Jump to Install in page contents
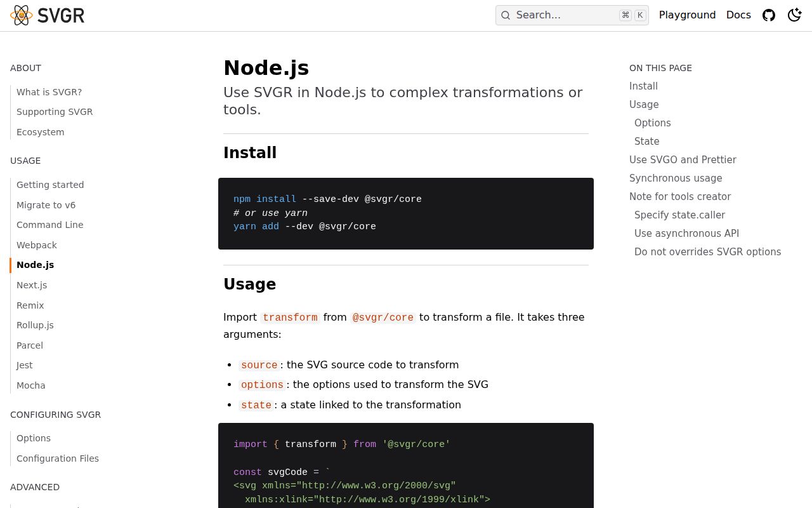 [x=643, y=86]
